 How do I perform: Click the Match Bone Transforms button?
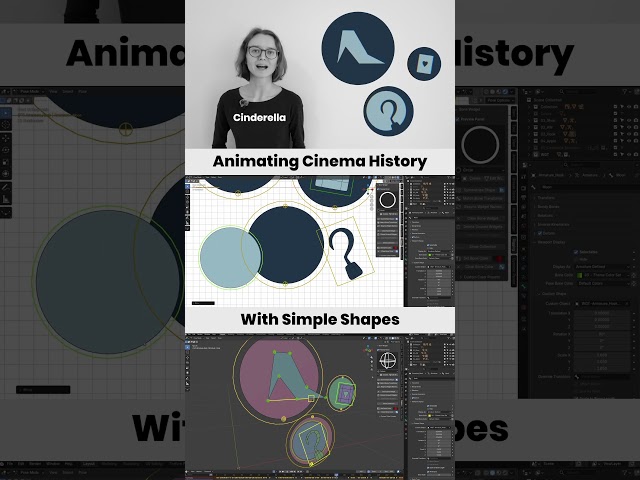(480, 198)
